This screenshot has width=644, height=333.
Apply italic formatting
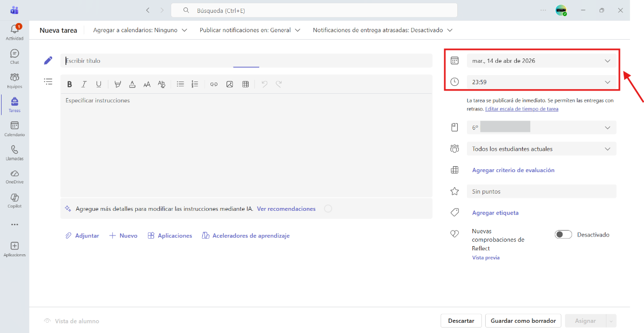click(x=84, y=84)
